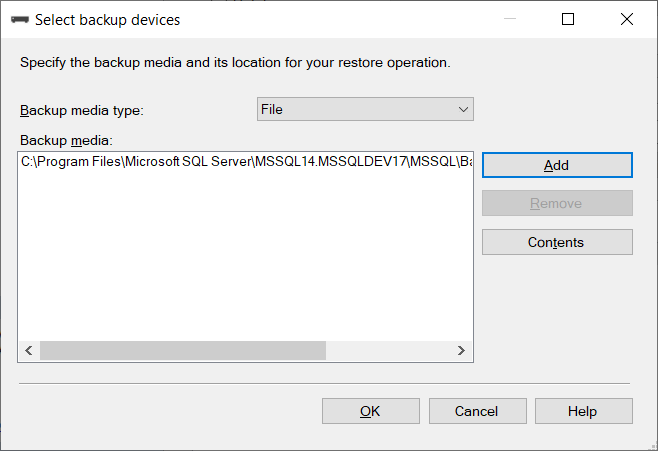The width and height of the screenshot is (658, 451).
Task: Confirm with the OK button
Action: (x=370, y=411)
